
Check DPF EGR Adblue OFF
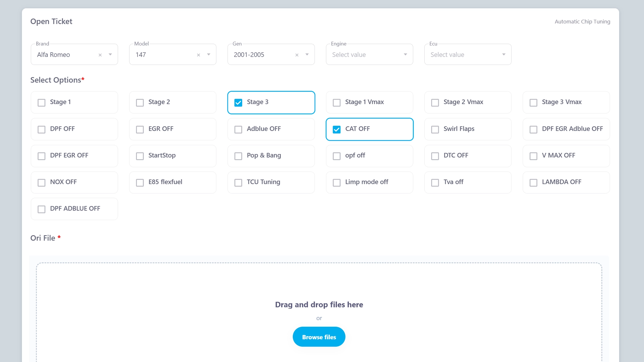coord(533,129)
